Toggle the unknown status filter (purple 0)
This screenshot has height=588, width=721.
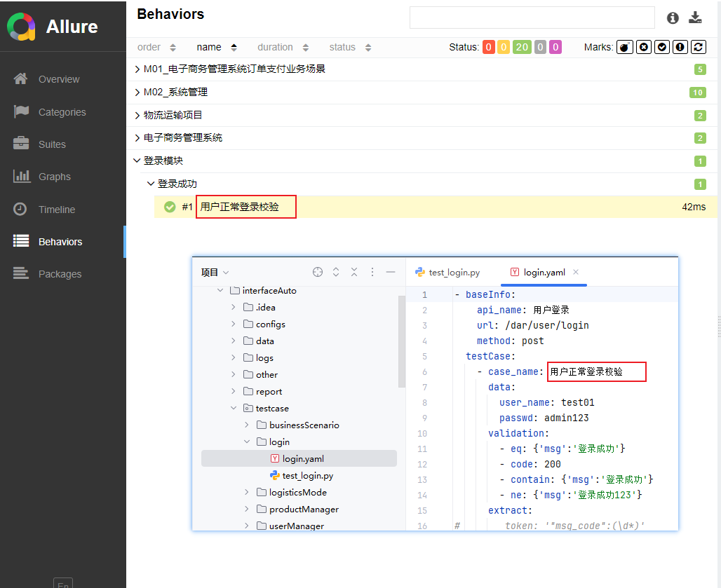(555, 48)
